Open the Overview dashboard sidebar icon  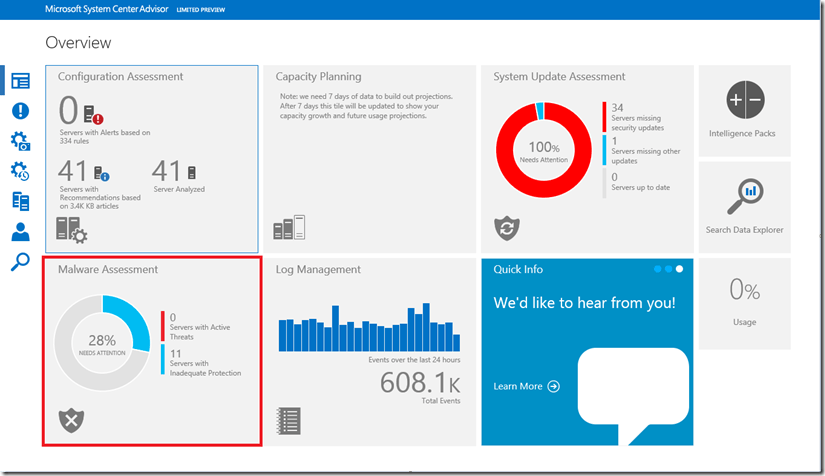click(x=20, y=81)
